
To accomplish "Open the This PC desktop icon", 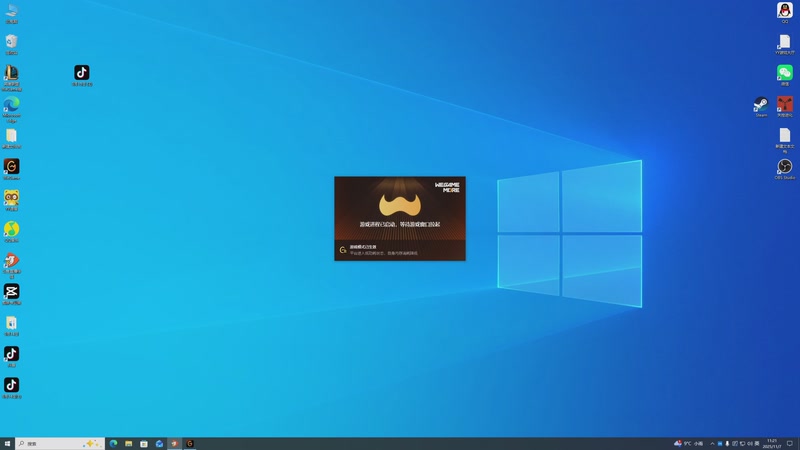I will [11, 11].
